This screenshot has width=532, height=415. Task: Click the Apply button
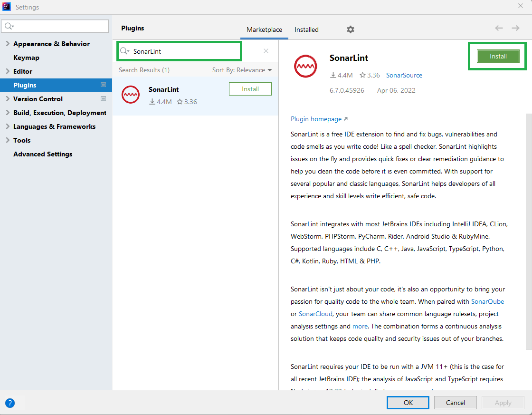pos(503,403)
